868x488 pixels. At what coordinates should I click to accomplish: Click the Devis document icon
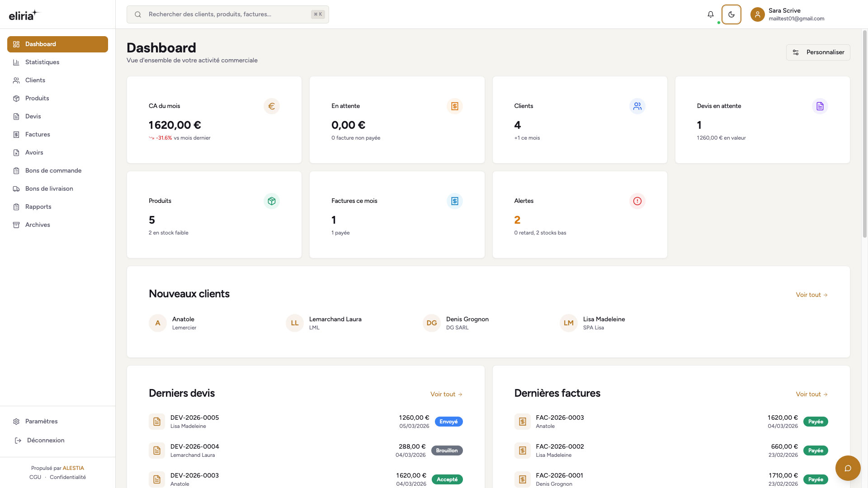tap(16, 116)
